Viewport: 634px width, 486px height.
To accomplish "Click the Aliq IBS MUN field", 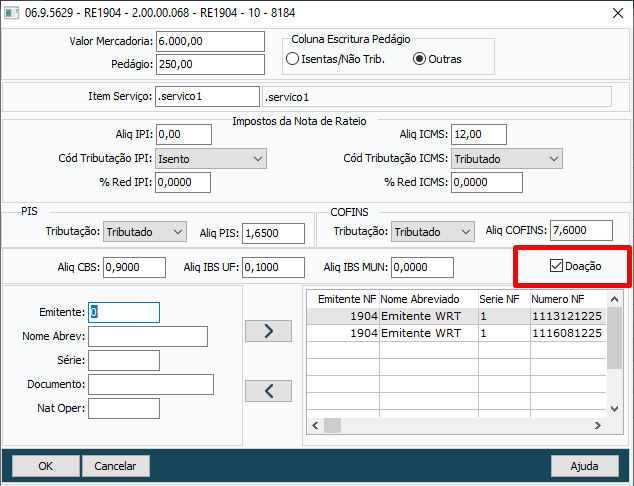I will (x=422, y=267).
